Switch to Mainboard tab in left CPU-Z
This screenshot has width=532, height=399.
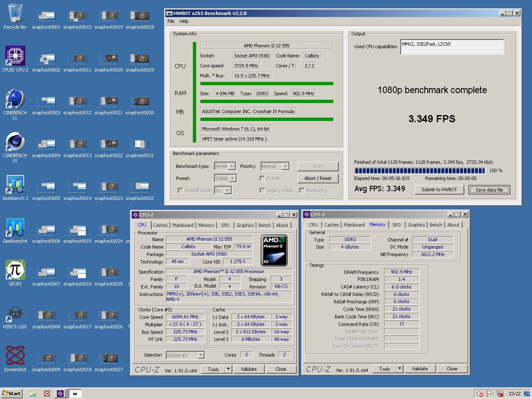pos(183,225)
